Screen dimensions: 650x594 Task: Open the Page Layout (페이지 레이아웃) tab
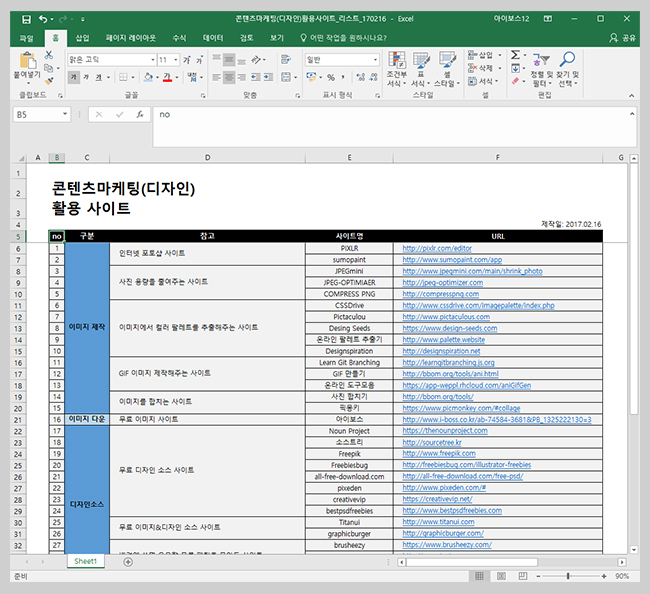point(131,38)
